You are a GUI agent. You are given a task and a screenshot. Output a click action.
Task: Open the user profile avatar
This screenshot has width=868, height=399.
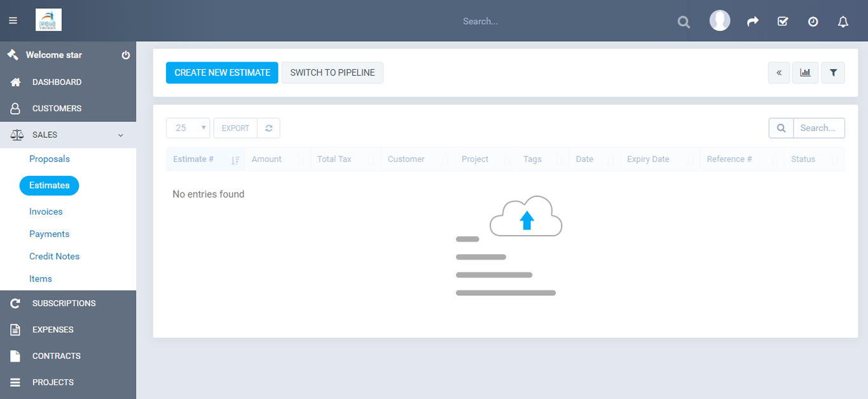719,21
